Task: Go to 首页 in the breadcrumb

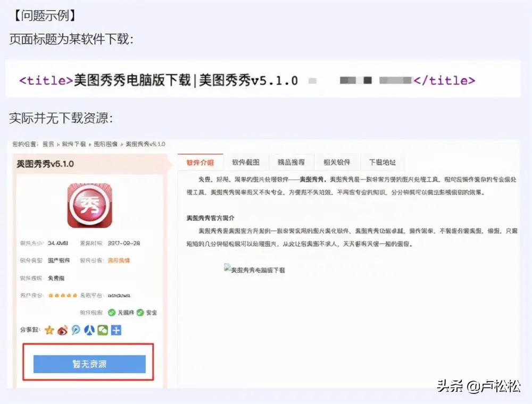Action: 48,144
